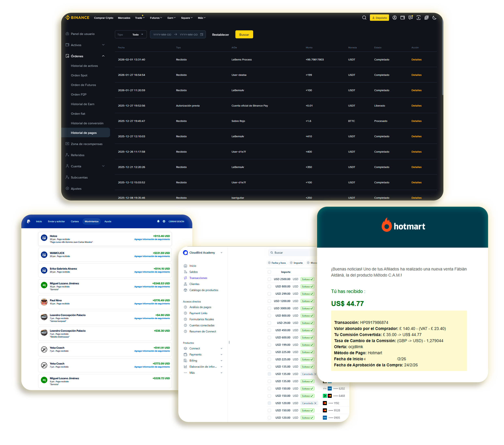Click the PayPal logo icon
Viewport: 504px width, 445px height.
tap(29, 222)
